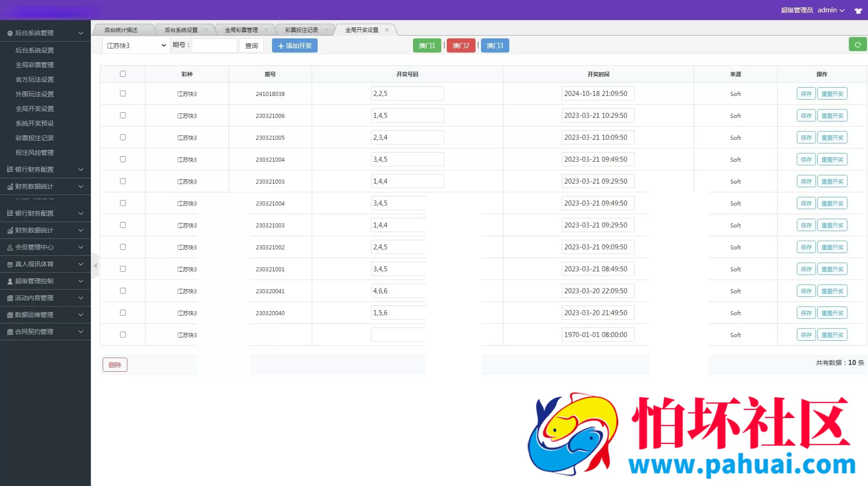Open the 江苏快3 lottery type dropdown

click(136, 46)
